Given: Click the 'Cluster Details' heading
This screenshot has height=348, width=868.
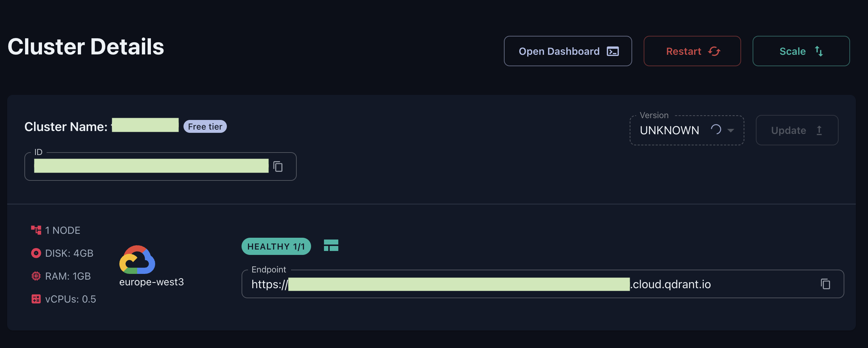Looking at the screenshot, I should 86,47.
